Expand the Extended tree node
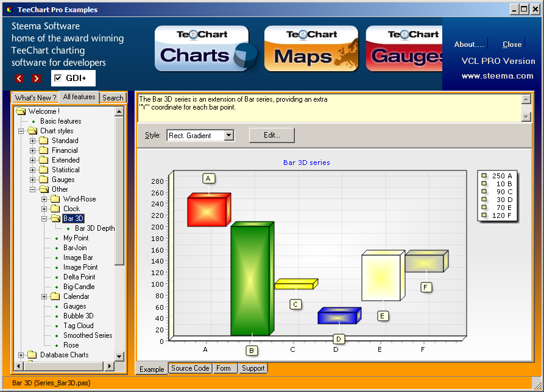Screen dimensions: 544x392 coord(33,160)
